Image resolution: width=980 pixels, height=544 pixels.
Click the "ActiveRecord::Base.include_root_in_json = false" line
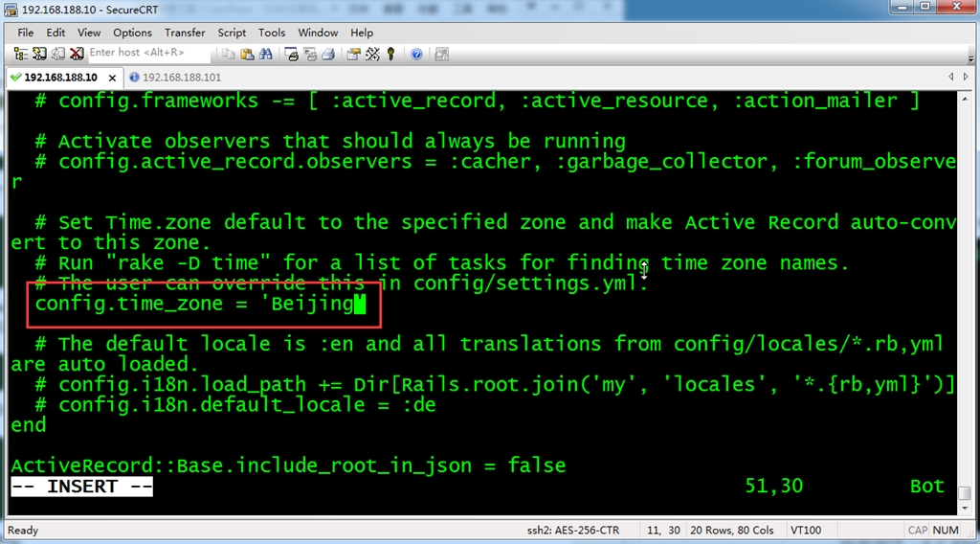tap(288, 465)
